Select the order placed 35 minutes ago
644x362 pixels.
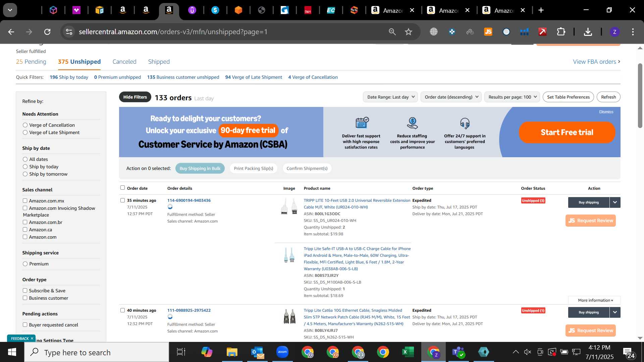tap(122, 200)
